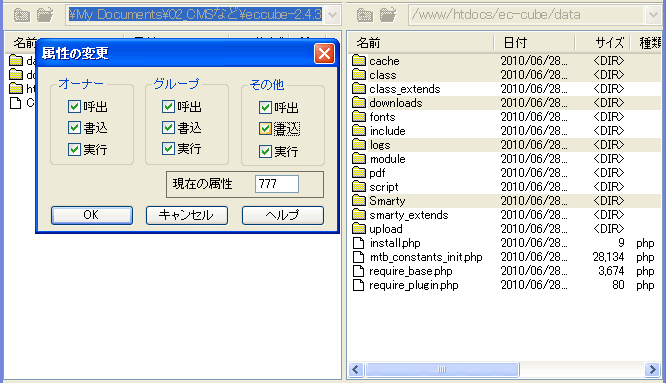This screenshot has height=383, width=666.
Task: Click the 現在の属性 777 input field
Action: (x=277, y=184)
